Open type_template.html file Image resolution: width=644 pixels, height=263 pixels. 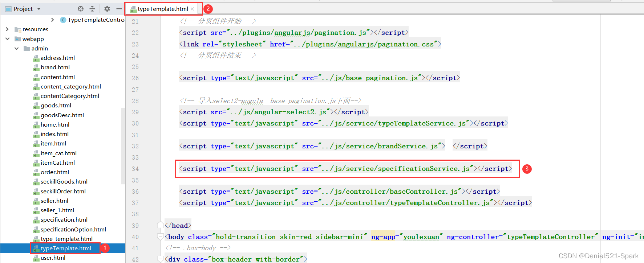click(66, 239)
